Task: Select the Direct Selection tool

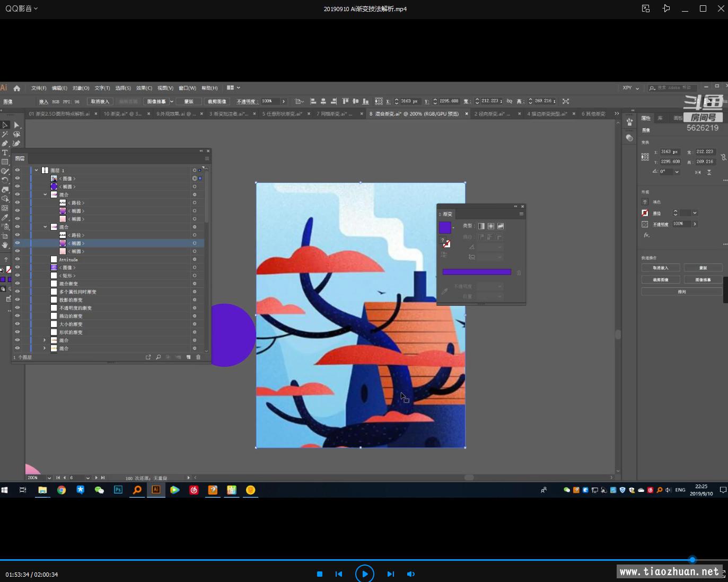Action: (16, 125)
